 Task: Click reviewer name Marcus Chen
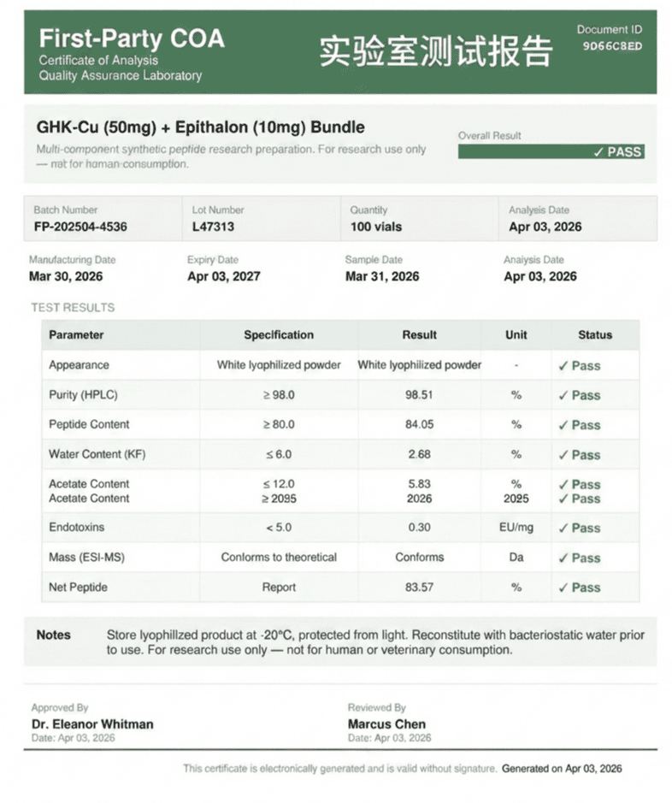387,724
